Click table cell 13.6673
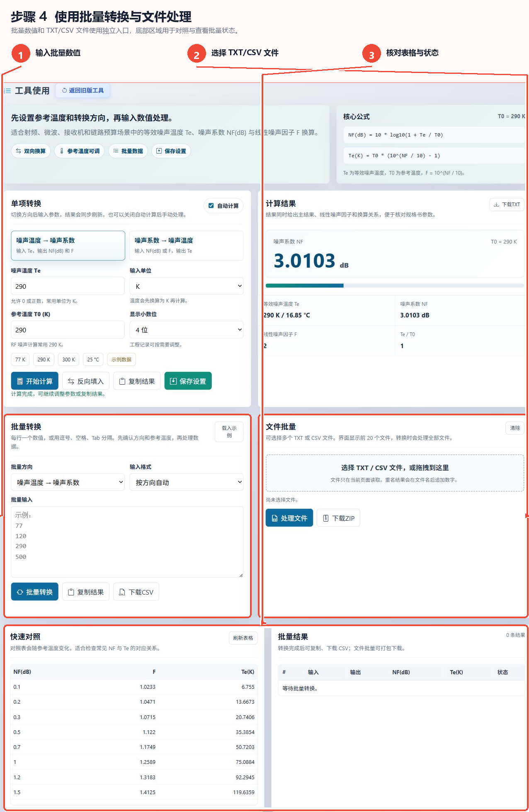This screenshot has height=812, width=529. click(245, 702)
